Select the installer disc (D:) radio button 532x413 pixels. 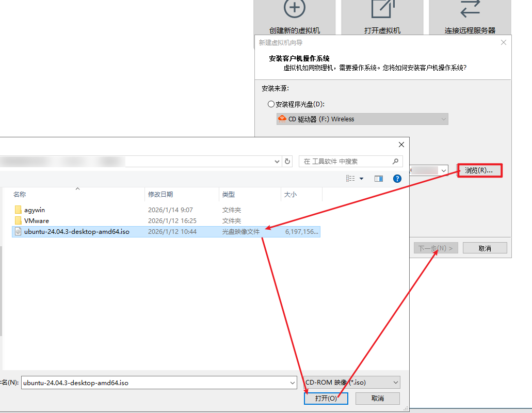[271, 104]
